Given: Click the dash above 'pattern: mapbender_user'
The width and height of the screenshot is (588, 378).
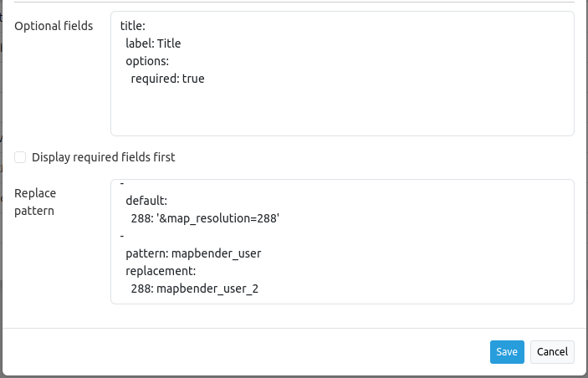Looking at the screenshot, I should point(122,236).
